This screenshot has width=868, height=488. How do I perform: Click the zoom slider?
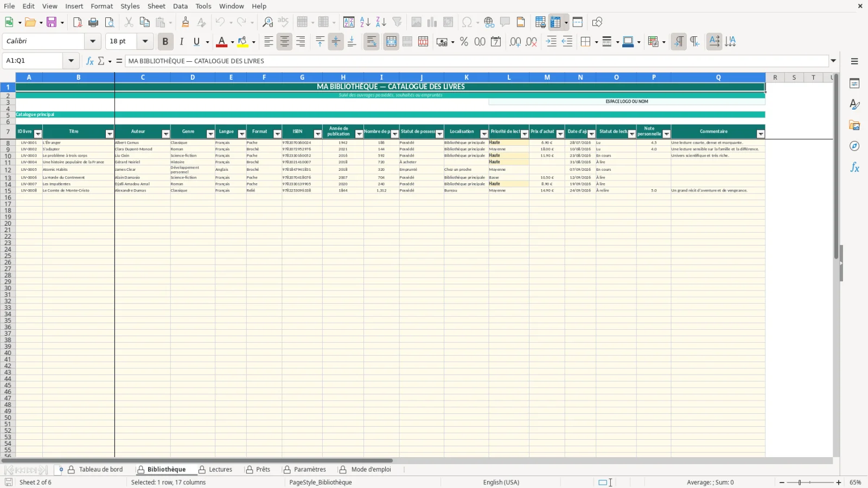(x=810, y=483)
